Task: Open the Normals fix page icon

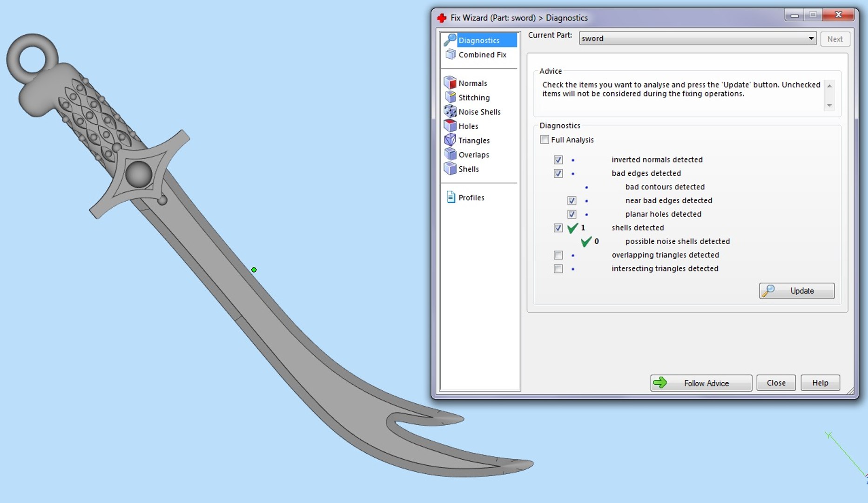Action: point(450,83)
